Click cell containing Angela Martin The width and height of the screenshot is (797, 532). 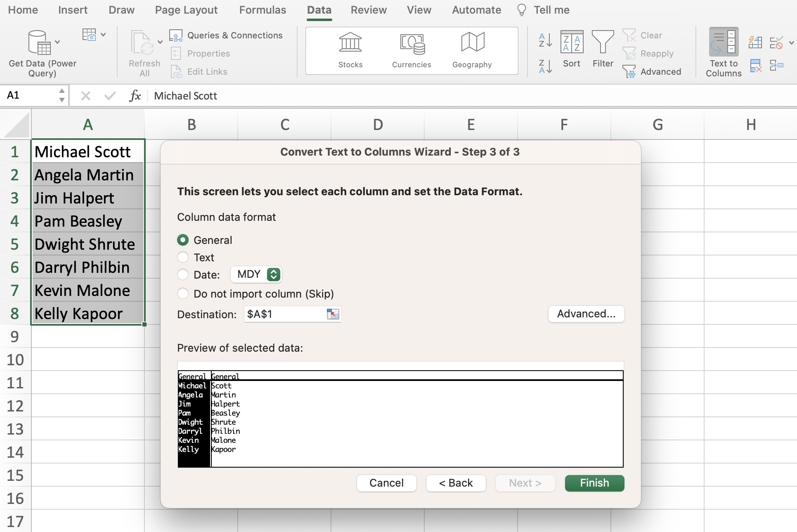coord(88,175)
